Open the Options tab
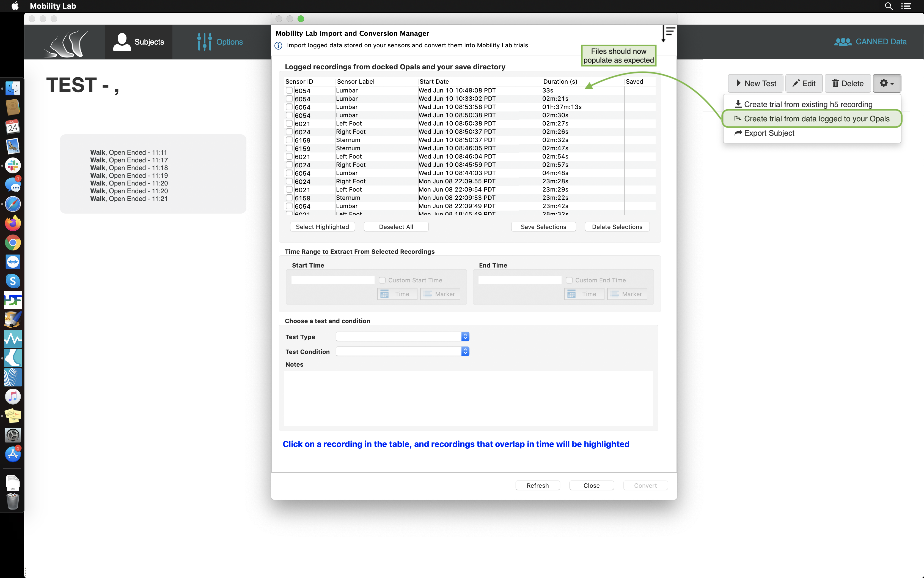This screenshot has width=924, height=578. [x=220, y=42]
